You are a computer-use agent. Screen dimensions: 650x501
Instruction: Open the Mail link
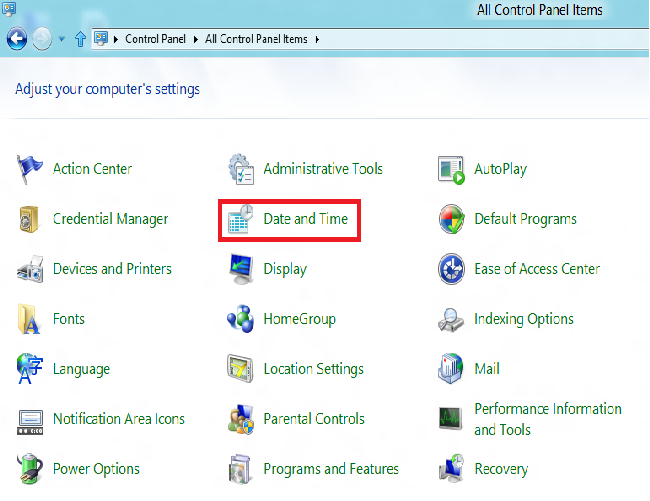pyautogui.click(x=487, y=369)
